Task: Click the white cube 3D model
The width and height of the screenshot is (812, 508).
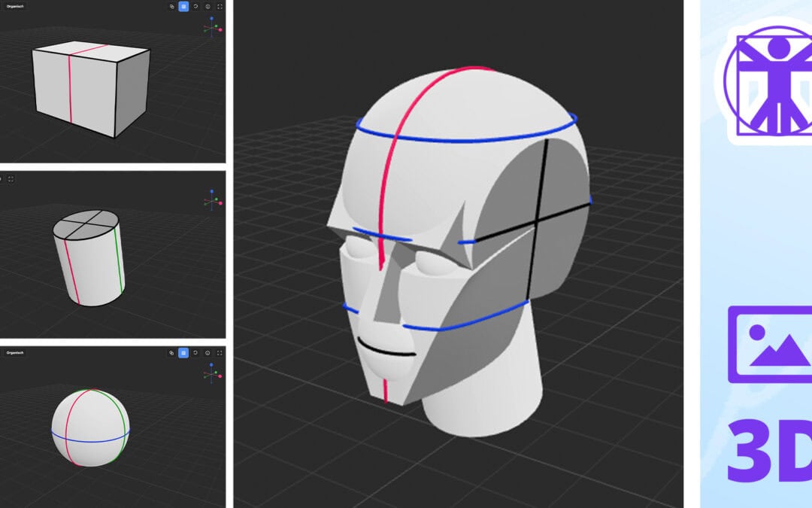Action: tap(91, 89)
